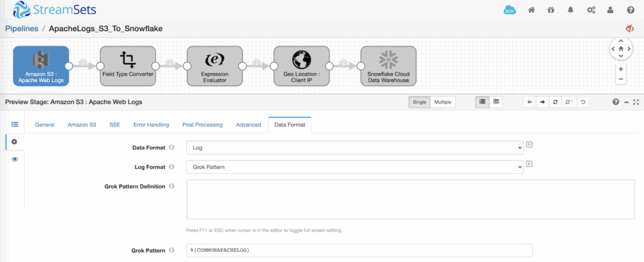Click the canvas zoom in plus button

tap(621, 69)
